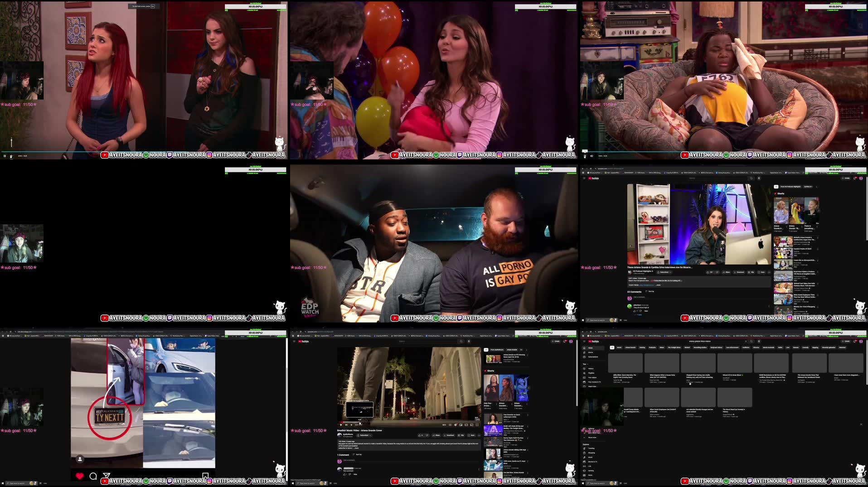Click the search magnifier on YouTube home page

coord(751,341)
